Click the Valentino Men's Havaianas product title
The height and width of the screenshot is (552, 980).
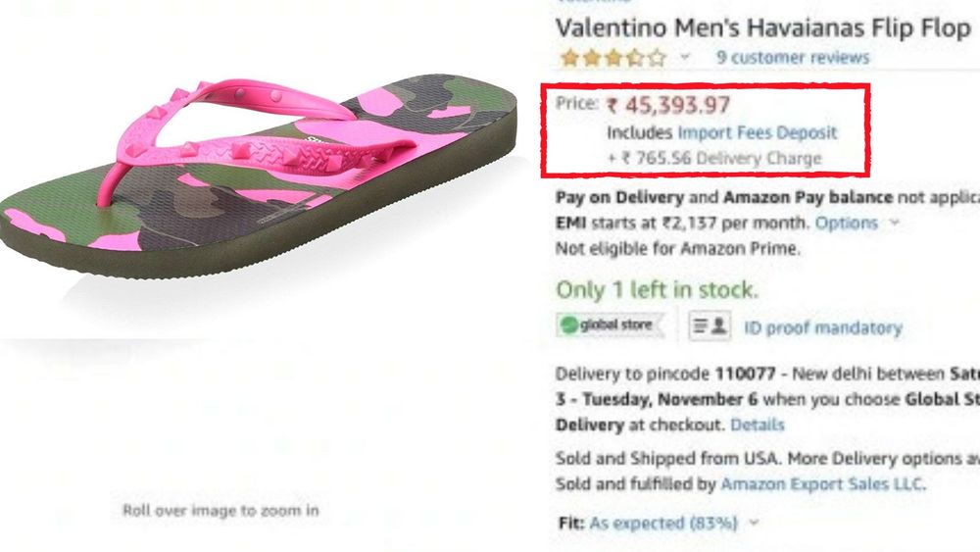pyautogui.click(x=762, y=27)
